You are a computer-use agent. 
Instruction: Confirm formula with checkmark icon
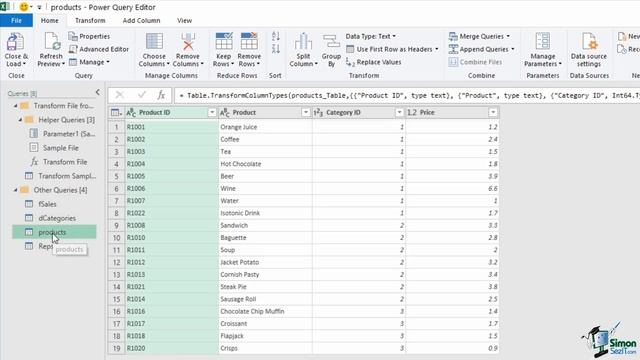(x=142, y=95)
